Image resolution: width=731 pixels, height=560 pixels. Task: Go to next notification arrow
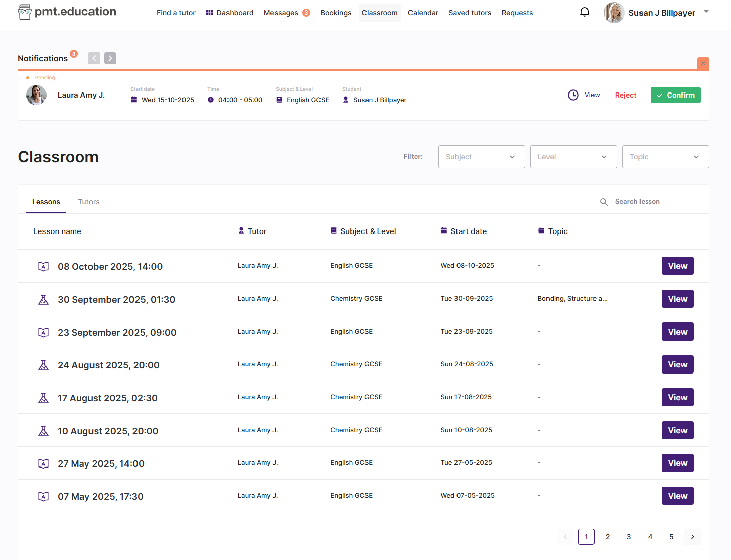(110, 58)
